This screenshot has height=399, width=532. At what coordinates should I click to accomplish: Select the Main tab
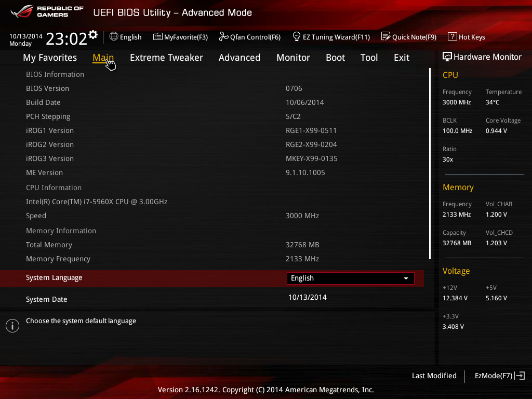(103, 58)
